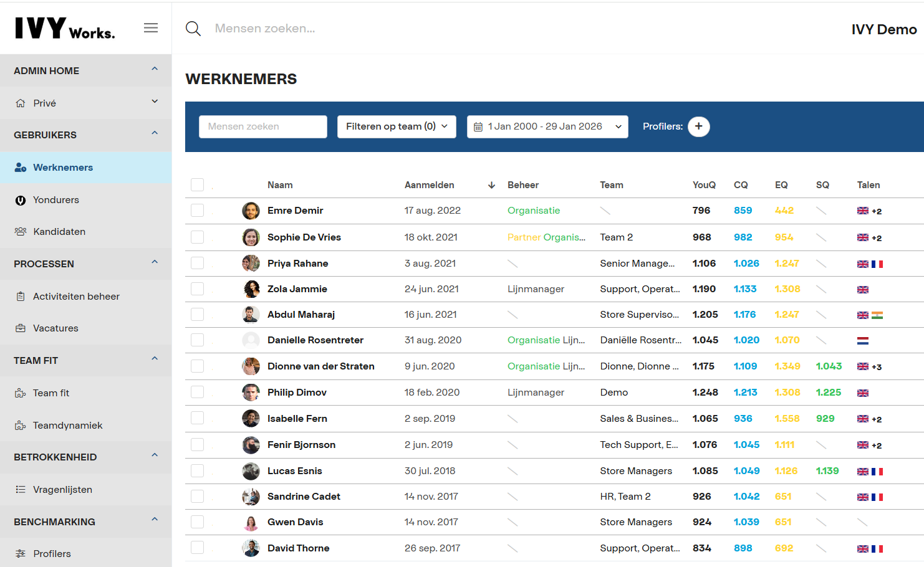Click the hamburger menu icon
The image size is (924, 567).
pos(151,28)
